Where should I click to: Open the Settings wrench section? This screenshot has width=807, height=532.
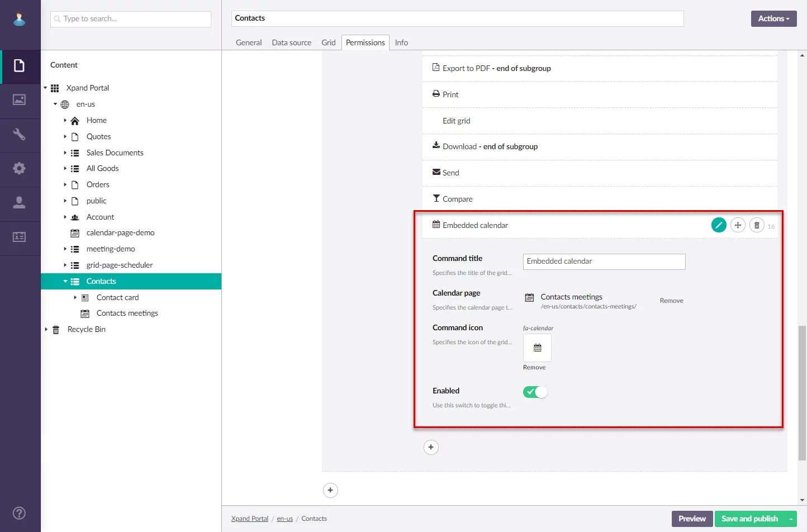19,134
